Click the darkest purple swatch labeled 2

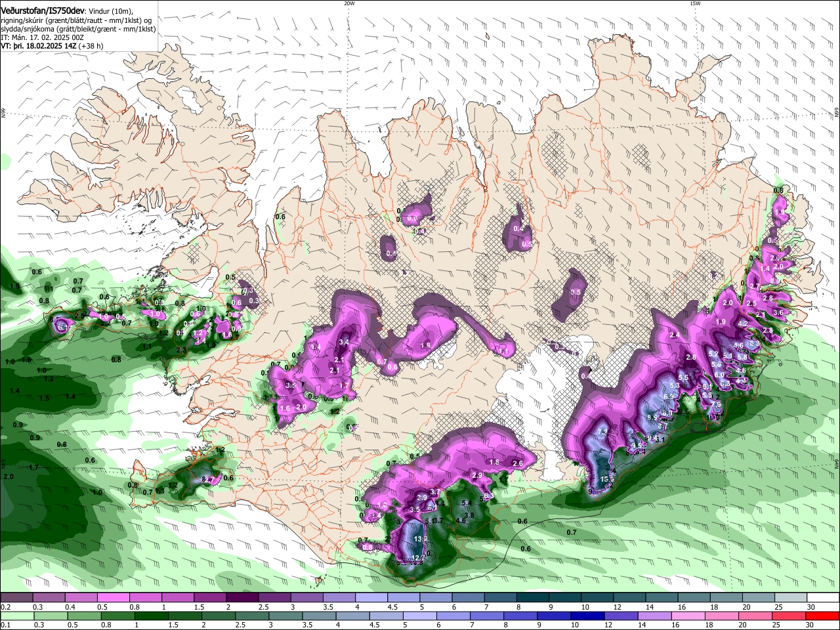[x=242, y=598]
